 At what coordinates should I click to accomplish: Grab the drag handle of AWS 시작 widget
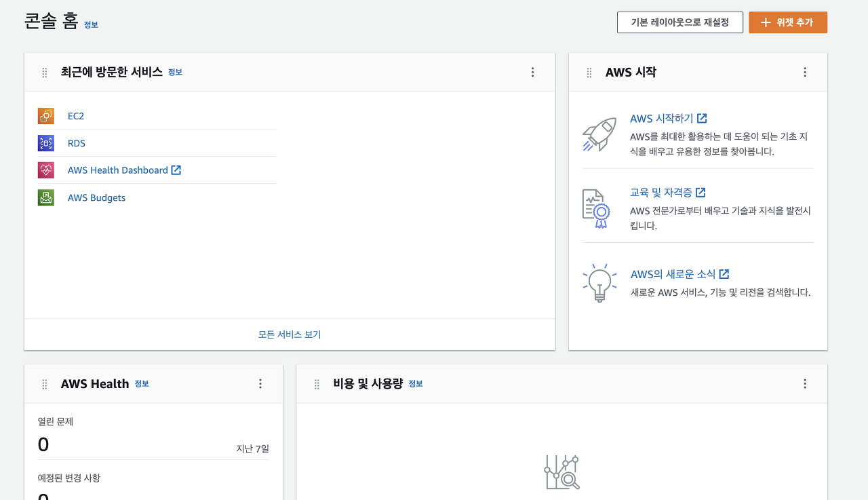[589, 73]
